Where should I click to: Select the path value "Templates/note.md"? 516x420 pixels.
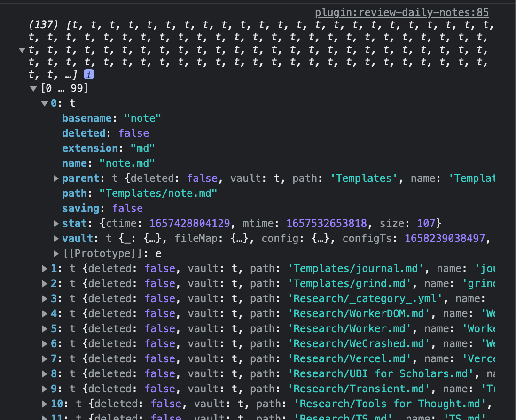[159, 194]
